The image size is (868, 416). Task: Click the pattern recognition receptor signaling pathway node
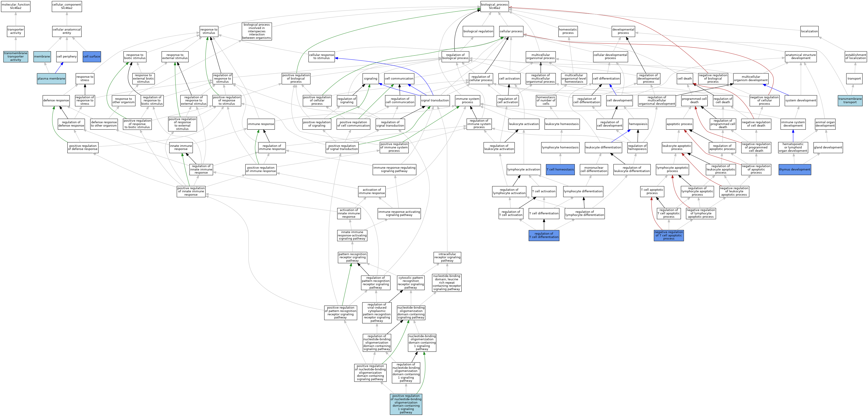pos(353,257)
